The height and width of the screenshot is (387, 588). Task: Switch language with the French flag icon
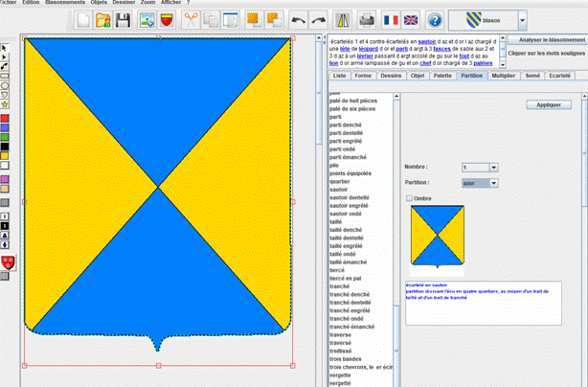pos(391,19)
